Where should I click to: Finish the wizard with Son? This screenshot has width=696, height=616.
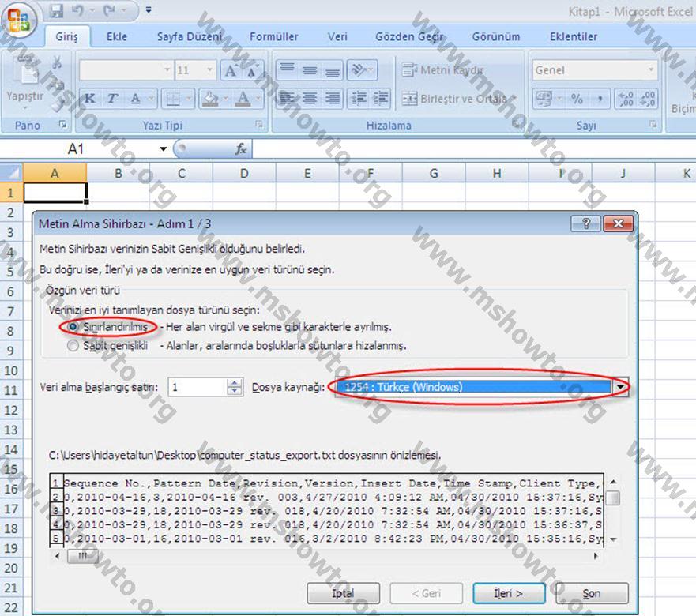coord(592,593)
